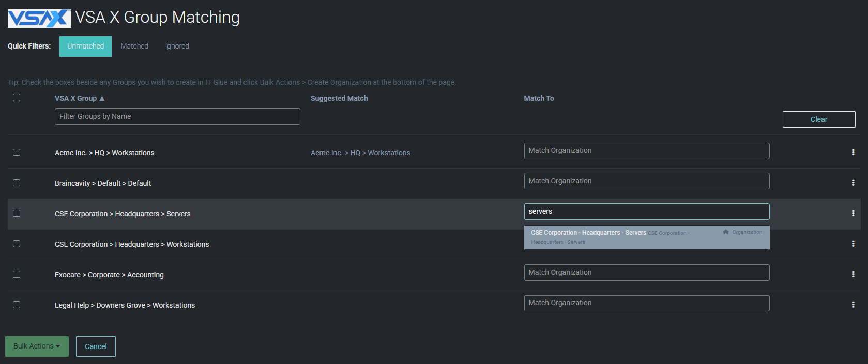The height and width of the screenshot is (364, 868).
Task: Check the select-all groups checkbox
Action: click(17, 98)
